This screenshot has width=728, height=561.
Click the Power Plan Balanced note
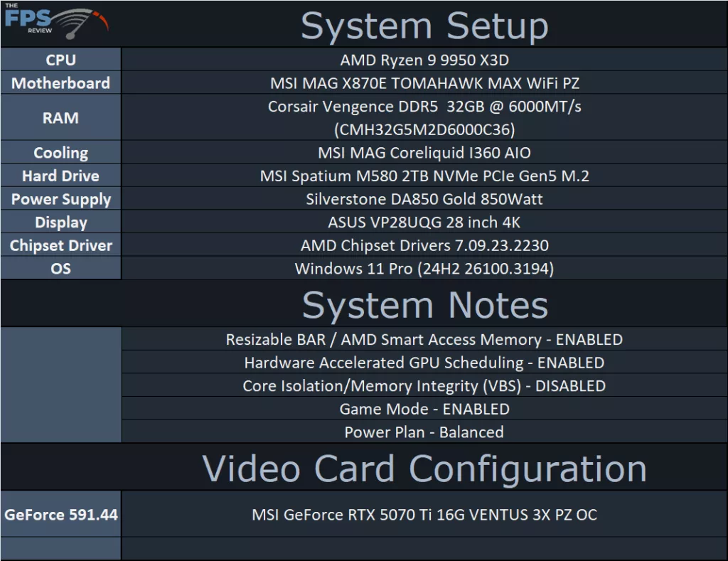[x=424, y=432]
